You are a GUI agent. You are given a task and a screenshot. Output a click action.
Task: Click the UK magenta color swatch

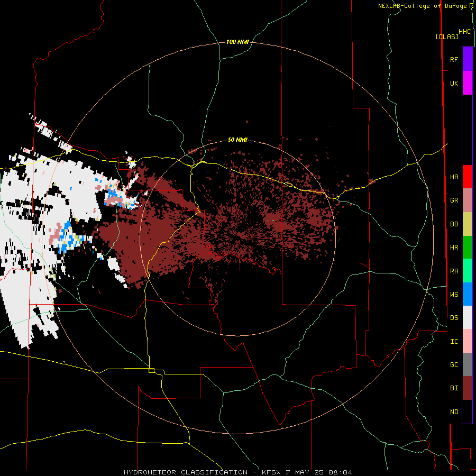(467, 83)
